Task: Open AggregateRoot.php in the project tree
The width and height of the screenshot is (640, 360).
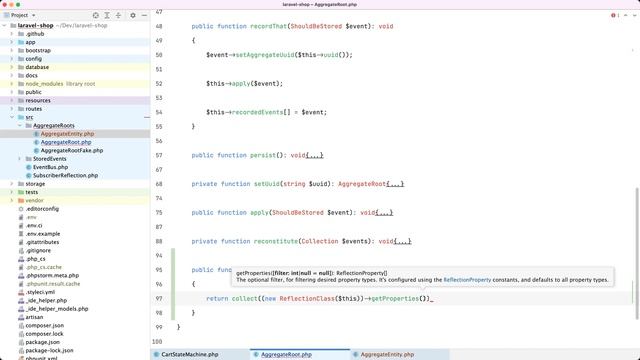Action: [66, 142]
